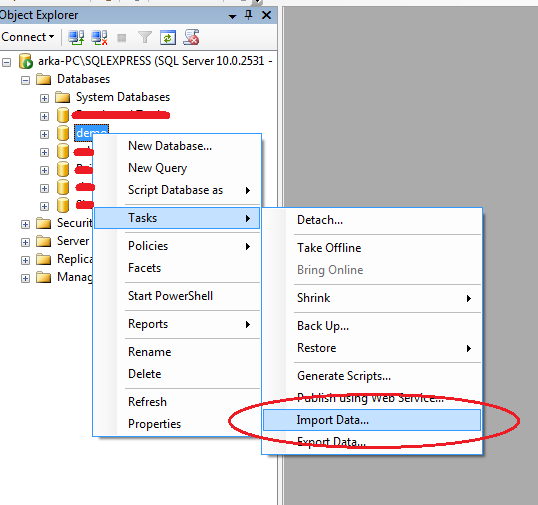Choose Back Up... in Tasks submenu
The image size is (538, 505).
[x=372, y=326]
